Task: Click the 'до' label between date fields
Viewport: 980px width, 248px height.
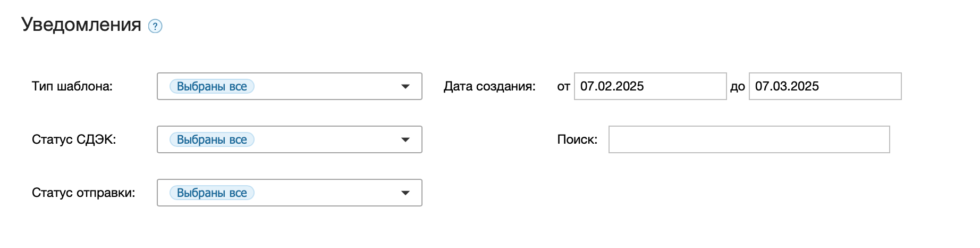Action: pyautogui.click(x=738, y=87)
